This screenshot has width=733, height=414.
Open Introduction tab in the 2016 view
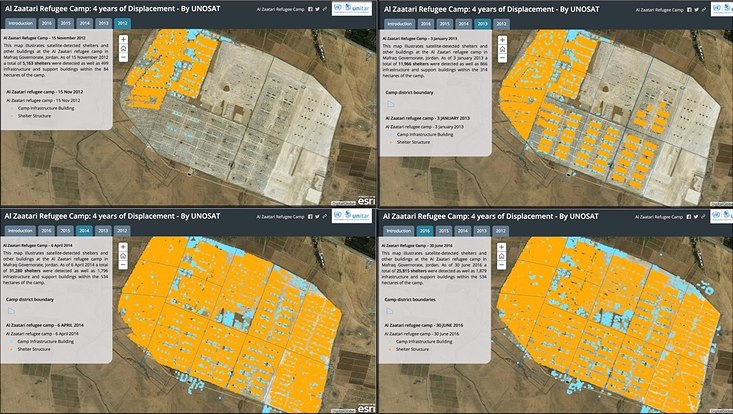[x=399, y=231]
